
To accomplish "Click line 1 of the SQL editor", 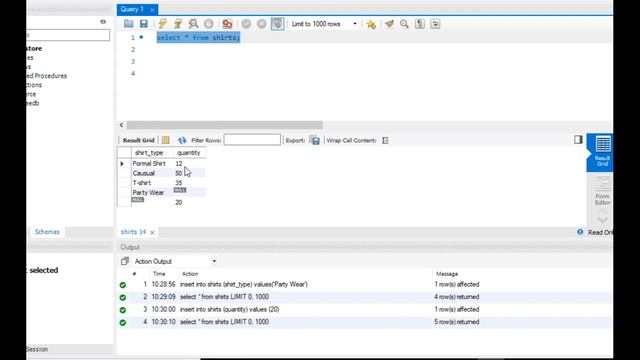I will (x=198, y=38).
